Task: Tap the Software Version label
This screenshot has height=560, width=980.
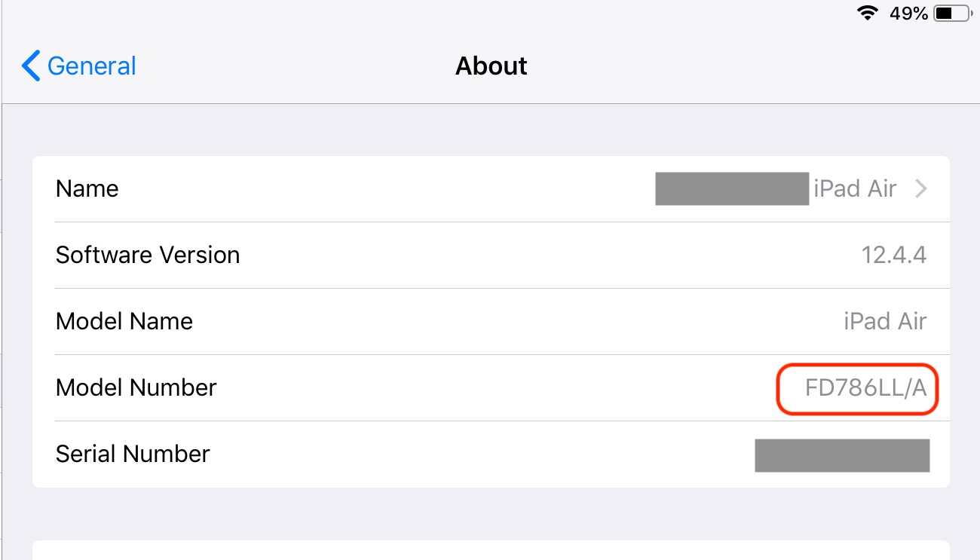Action: (x=148, y=256)
